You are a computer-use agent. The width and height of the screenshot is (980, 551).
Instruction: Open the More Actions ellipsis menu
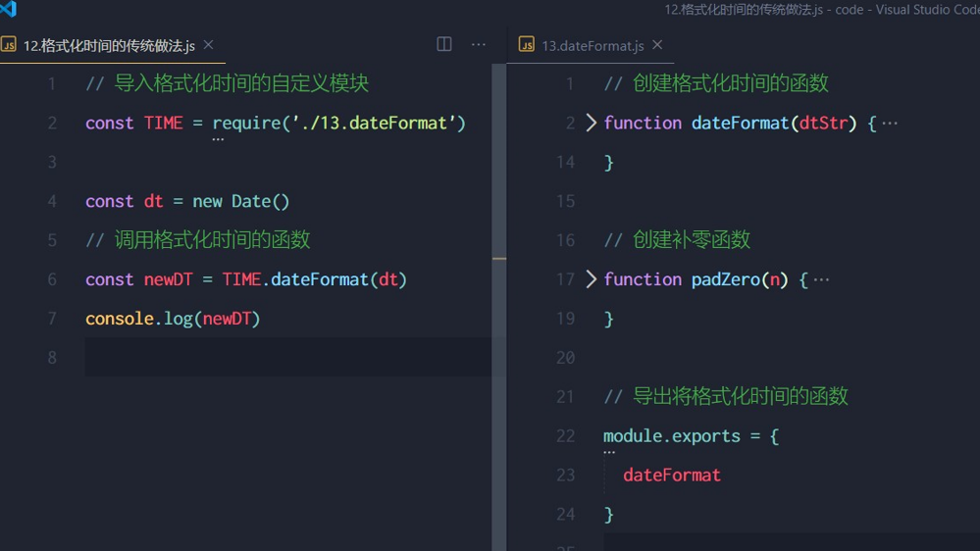479,44
